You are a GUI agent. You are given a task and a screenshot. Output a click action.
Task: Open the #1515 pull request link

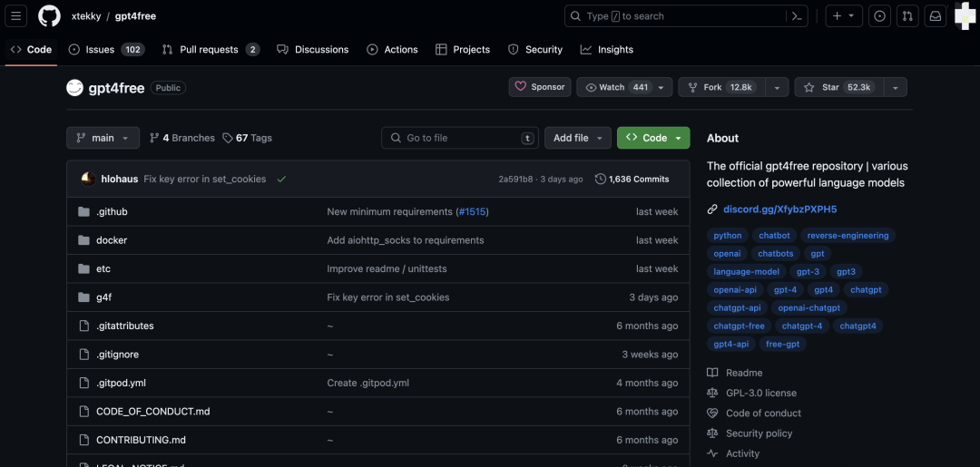click(472, 211)
